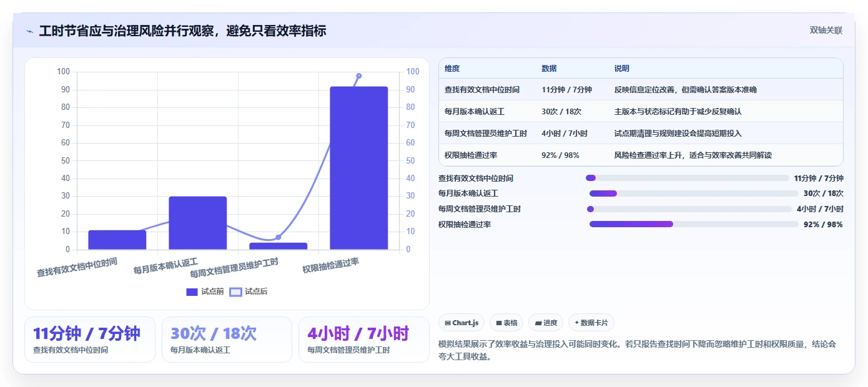
Task: Click the 表格 chip
Action: 506,323
